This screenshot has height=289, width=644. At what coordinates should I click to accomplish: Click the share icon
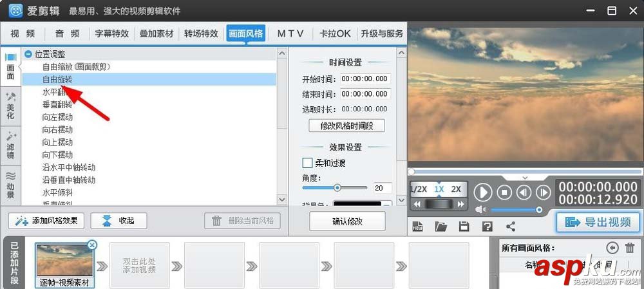(511, 226)
